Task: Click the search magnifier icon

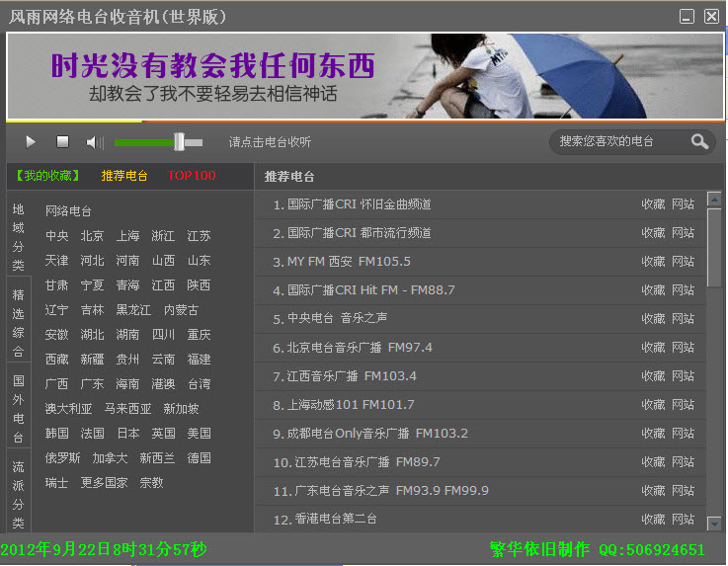Action: tap(699, 141)
